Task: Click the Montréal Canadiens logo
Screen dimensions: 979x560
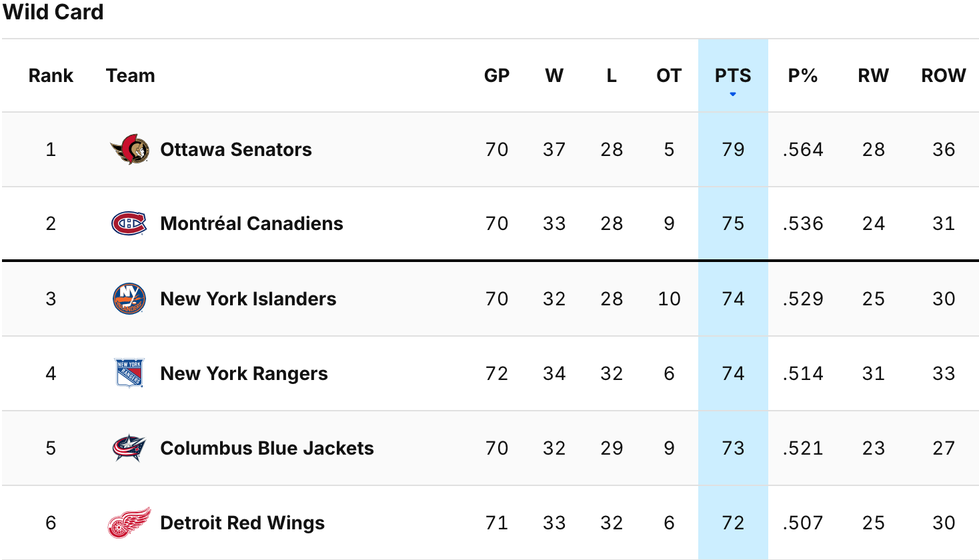Action: [x=129, y=224]
